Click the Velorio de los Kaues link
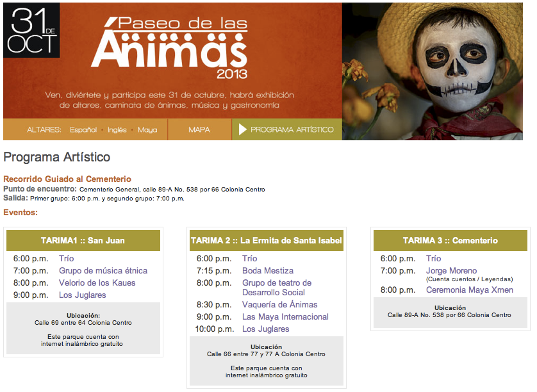The image size is (537, 392). (97, 283)
